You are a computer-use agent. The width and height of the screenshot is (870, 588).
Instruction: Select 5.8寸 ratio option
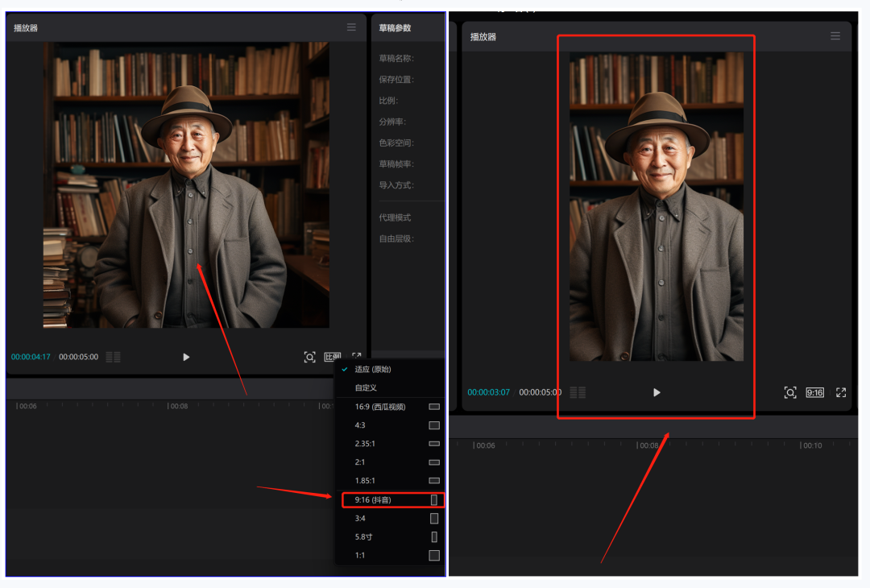(363, 537)
